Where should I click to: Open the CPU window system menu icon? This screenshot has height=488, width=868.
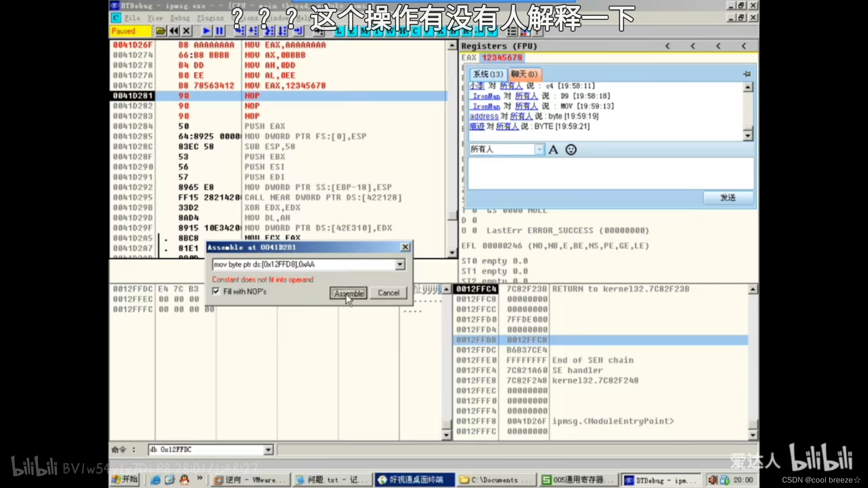pyautogui.click(x=116, y=18)
